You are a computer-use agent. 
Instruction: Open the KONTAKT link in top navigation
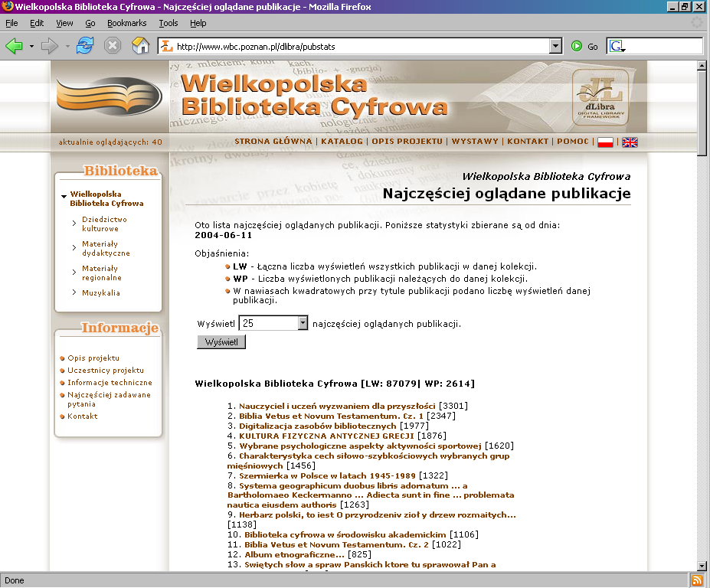[x=528, y=141]
